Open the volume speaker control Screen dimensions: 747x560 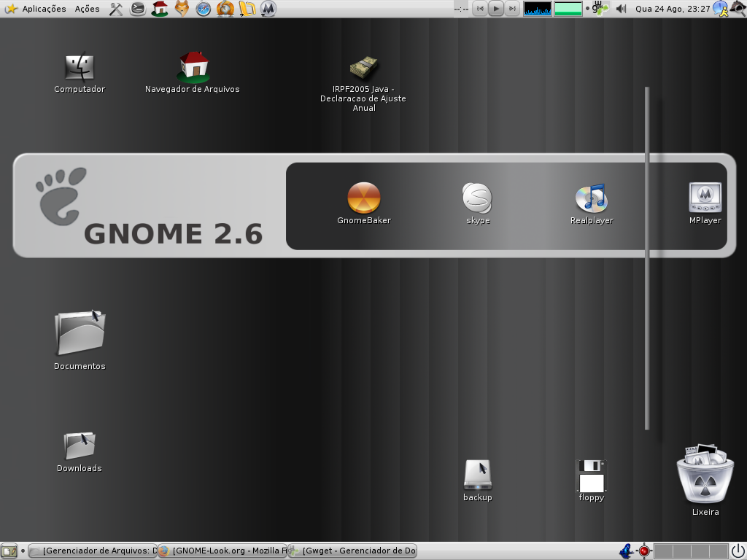coord(621,9)
